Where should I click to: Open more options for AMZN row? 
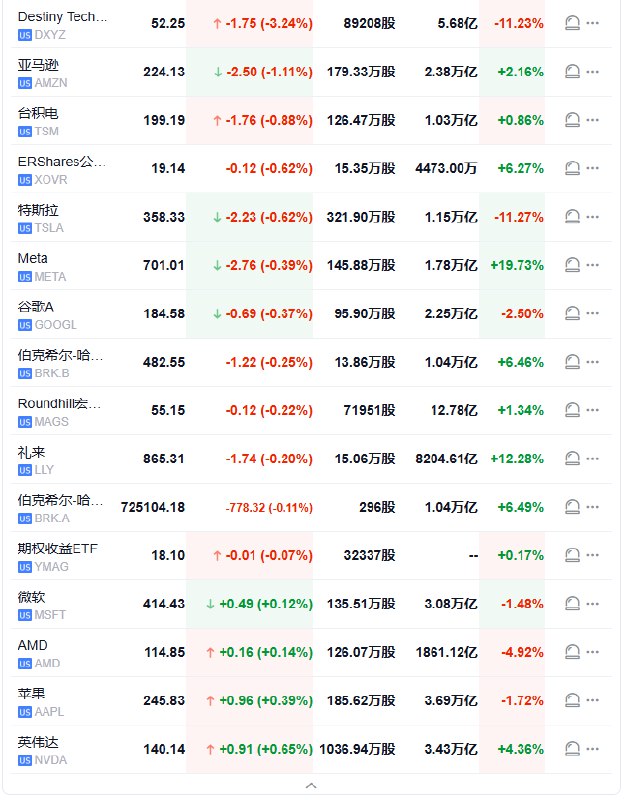(592, 71)
